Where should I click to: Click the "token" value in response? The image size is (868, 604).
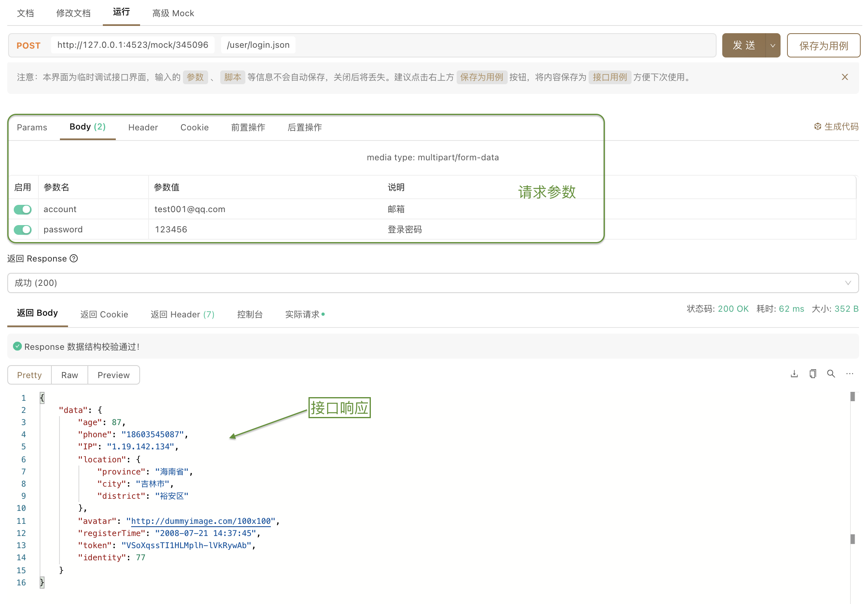(186, 545)
